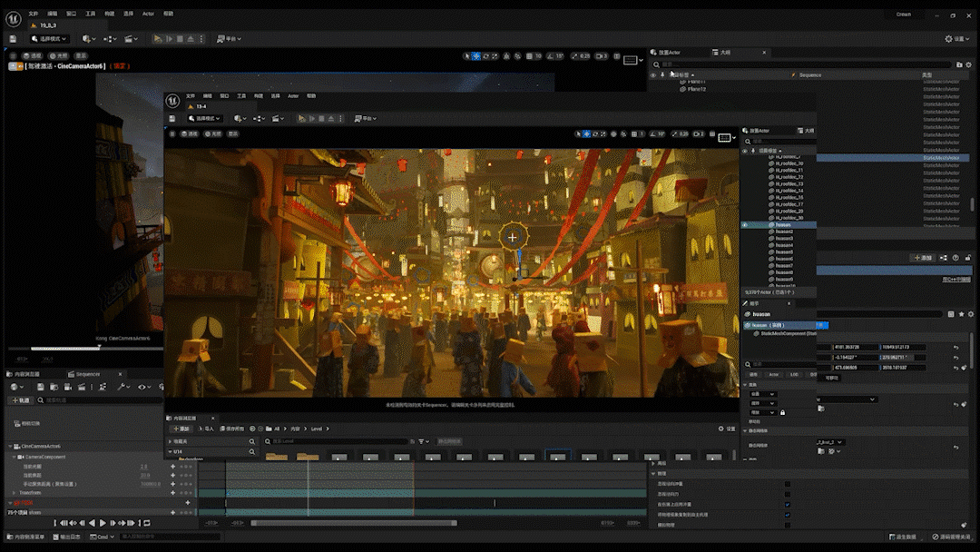Select translate gizmo tool in back viewport
The image size is (980, 552).
tap(476, 56)
